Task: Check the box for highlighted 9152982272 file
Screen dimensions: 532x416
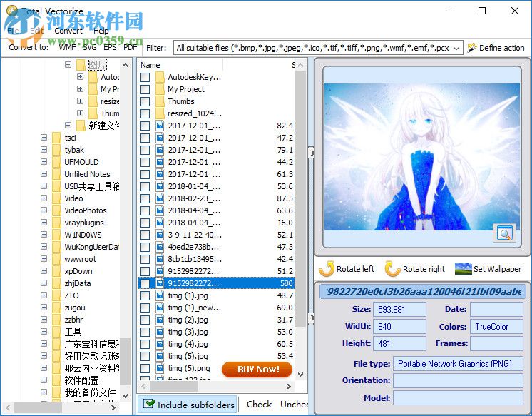Action: [145, 283]
